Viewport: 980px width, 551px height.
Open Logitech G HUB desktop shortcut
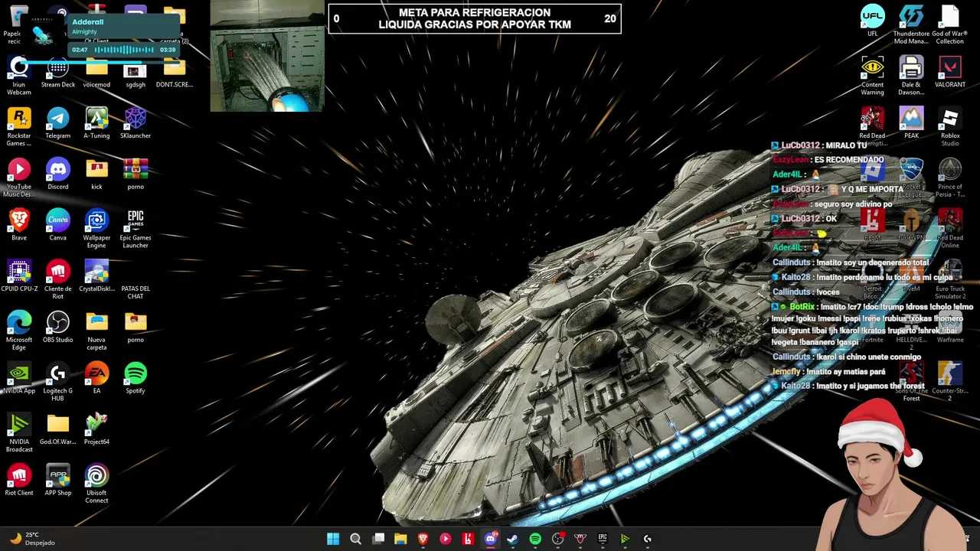[58, 383]
